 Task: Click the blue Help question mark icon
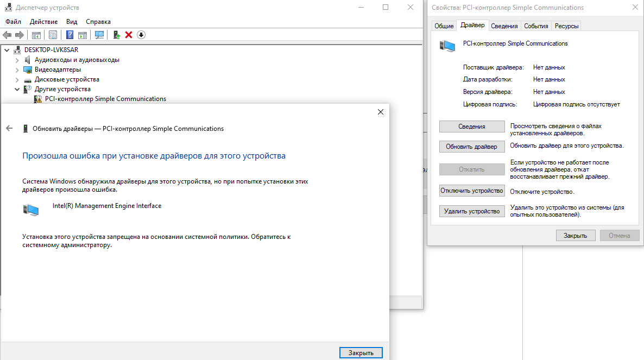click(x=70, y=34)
